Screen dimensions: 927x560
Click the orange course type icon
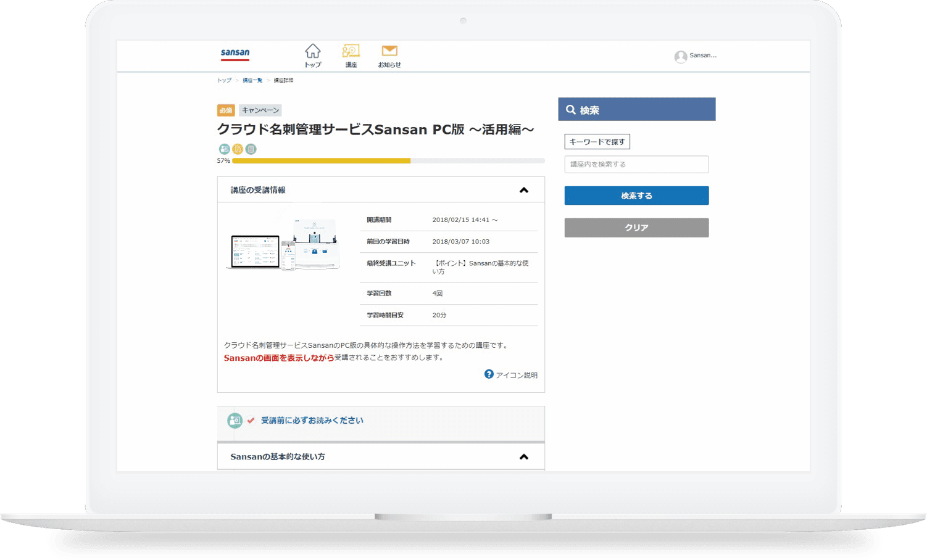[x=238, y=149]
